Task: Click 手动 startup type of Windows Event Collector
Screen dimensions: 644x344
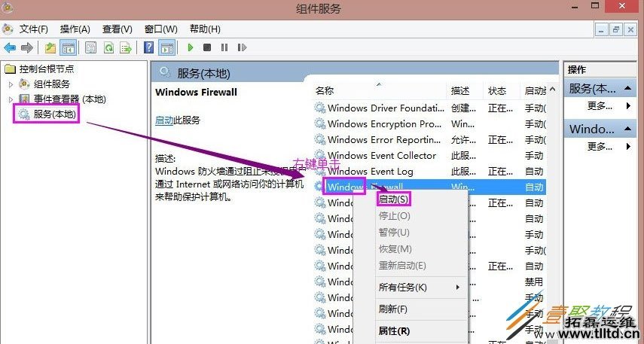Action: coord(534,156)
